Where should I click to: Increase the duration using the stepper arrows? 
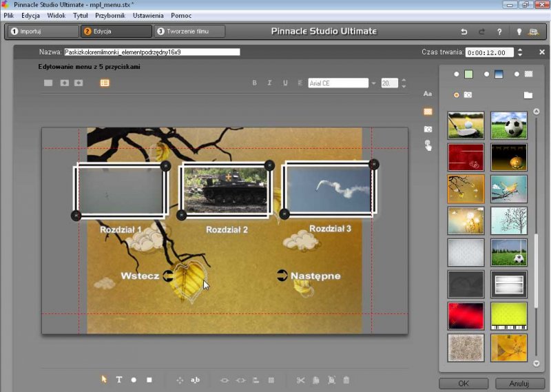[520, 49]
